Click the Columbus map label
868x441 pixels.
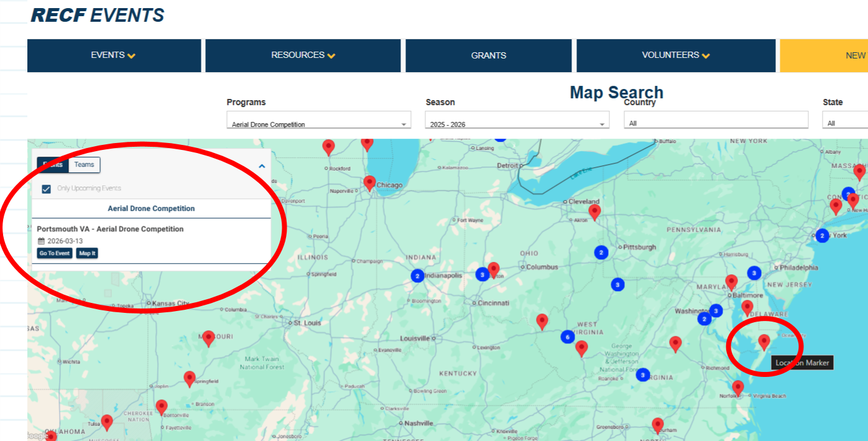click(x=543, y=267)
